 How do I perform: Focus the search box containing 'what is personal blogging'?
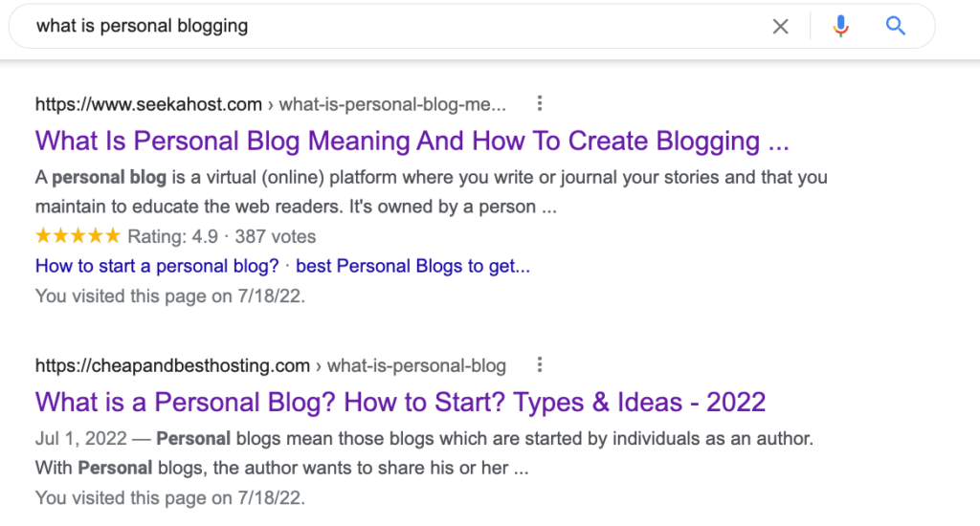click(383, 27)
